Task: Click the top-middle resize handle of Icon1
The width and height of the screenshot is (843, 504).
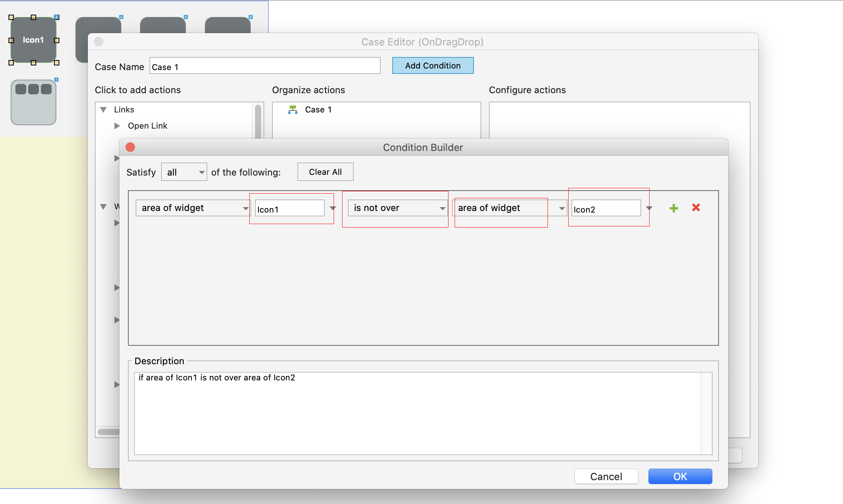Action: point(34,17)
